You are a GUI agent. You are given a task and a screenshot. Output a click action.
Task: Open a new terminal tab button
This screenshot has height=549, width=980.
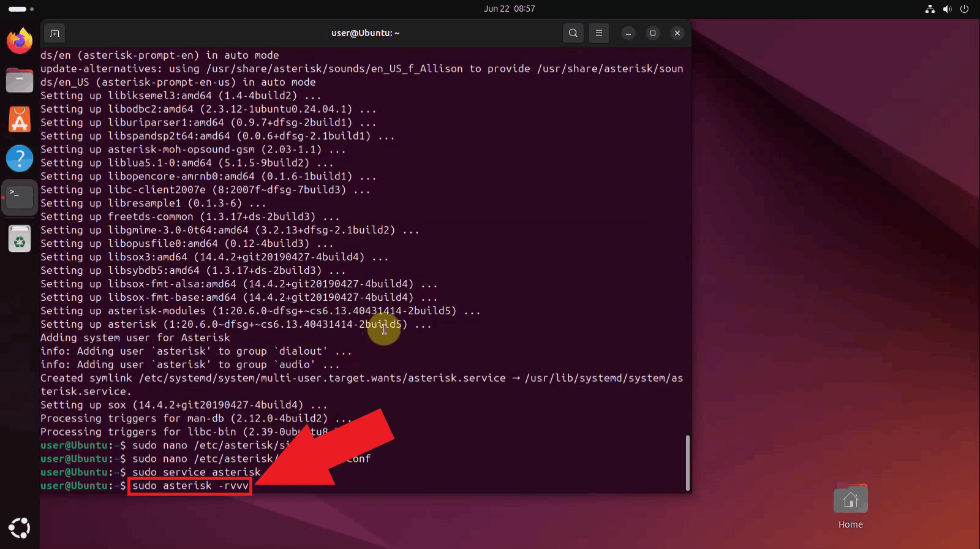(55, 33)
